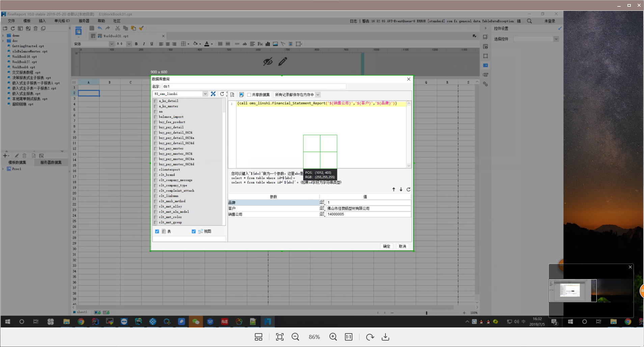Close the thumbnail navigator overlay
644x347 pixels.
pyautogui.click(x=630, y=267)
